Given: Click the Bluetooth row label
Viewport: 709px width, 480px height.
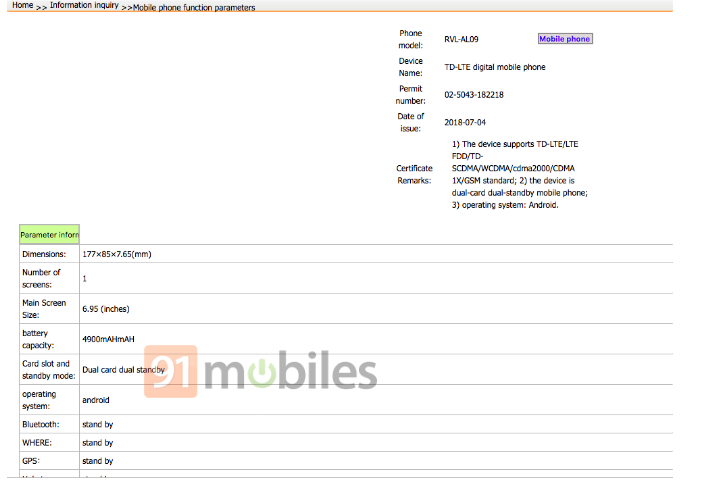Looking at the screenshot, I should [x=41, y=425].
